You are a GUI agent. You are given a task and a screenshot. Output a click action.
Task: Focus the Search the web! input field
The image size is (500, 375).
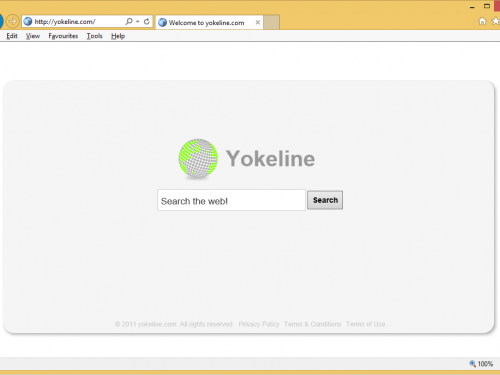click(x=231, y=200)
